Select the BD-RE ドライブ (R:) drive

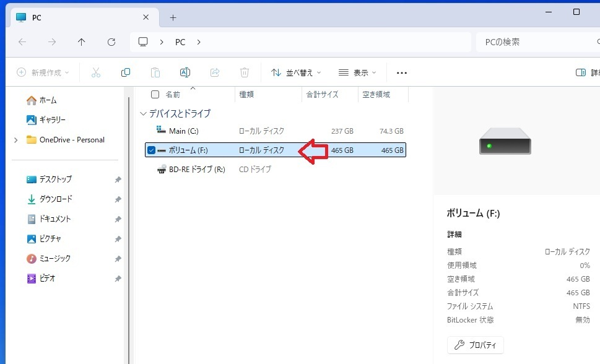(x=276, y=169)
